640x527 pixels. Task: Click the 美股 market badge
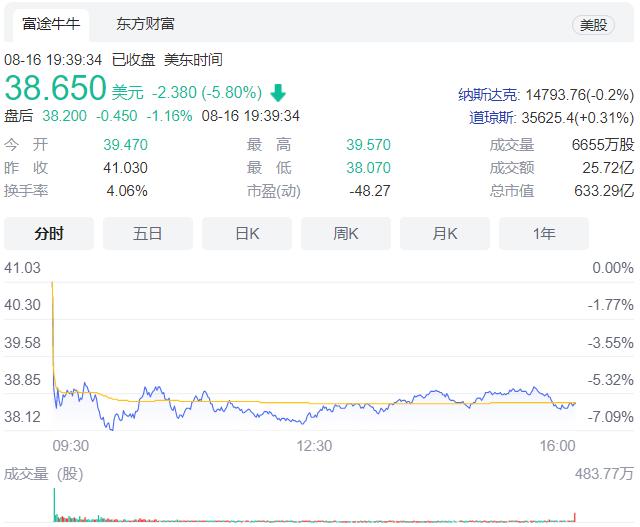click(593, 25)
